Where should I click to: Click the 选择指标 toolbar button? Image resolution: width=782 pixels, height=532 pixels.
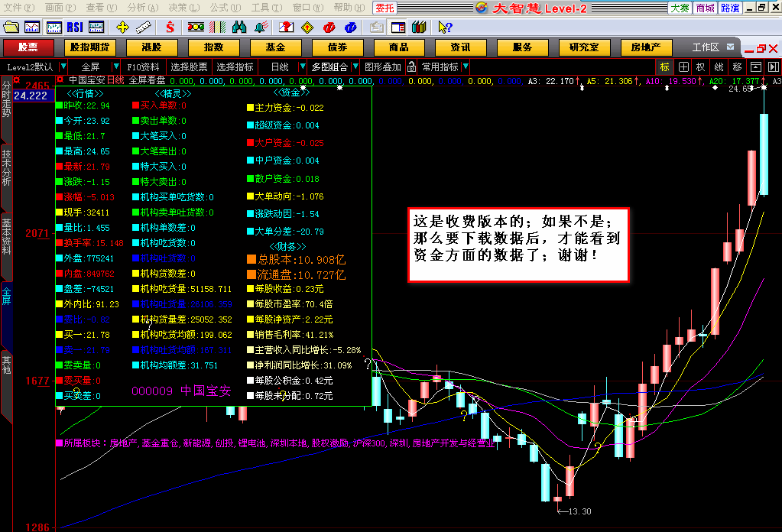[x=235, y=66]
